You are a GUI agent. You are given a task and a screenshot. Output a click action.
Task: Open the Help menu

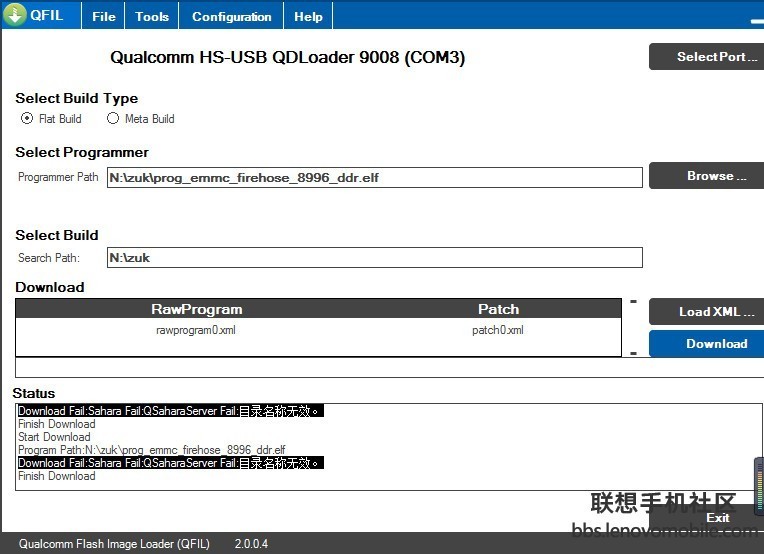308,16
